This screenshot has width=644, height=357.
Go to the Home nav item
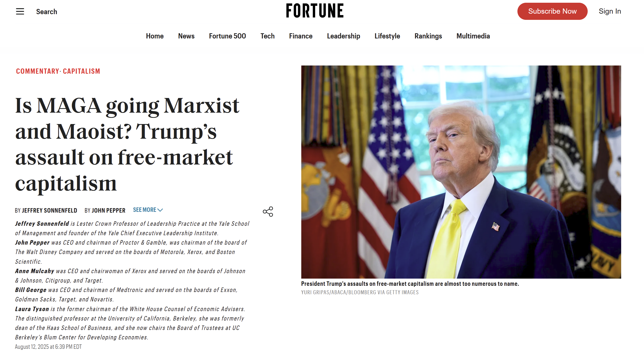[x=155, y=36]
